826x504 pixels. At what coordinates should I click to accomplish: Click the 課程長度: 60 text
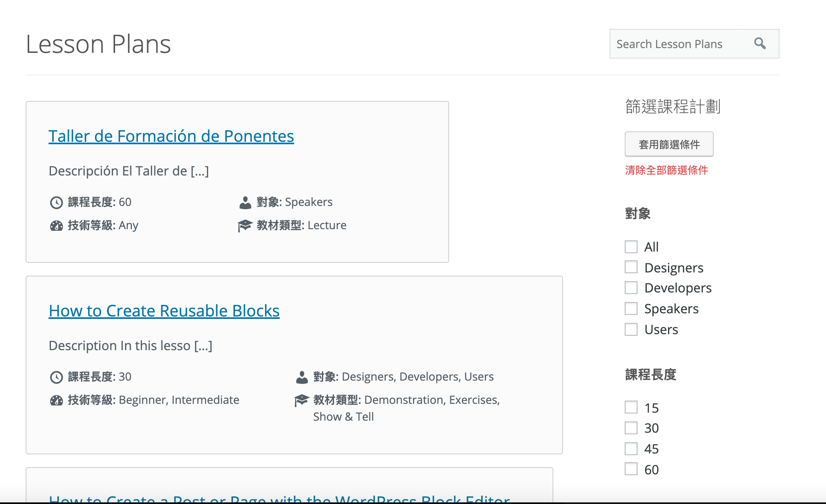point(99,202)
